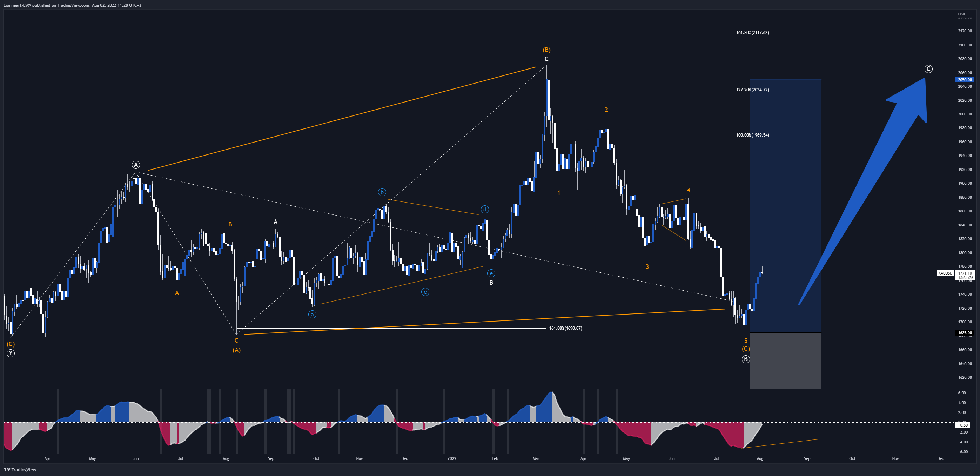Screen dimensions: 980x476
Task: Click the 161.80%(2117.63) Fibonacci label
Action: (x=752, y=33)
